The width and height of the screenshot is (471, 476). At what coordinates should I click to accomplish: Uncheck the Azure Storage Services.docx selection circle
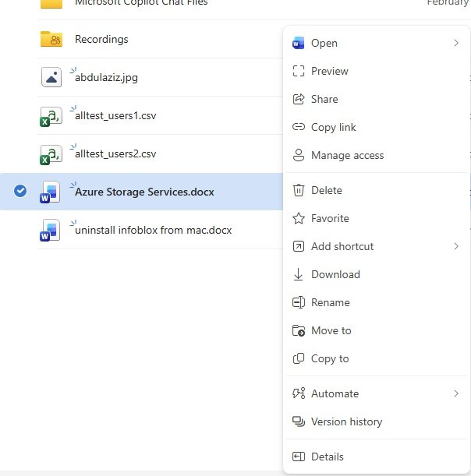point(20,191)
